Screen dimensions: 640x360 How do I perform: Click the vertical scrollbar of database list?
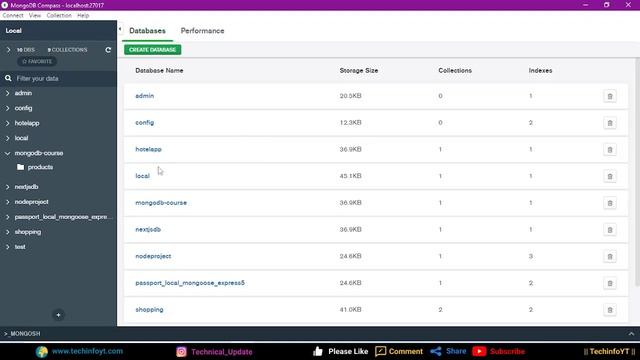click(637, 171)
